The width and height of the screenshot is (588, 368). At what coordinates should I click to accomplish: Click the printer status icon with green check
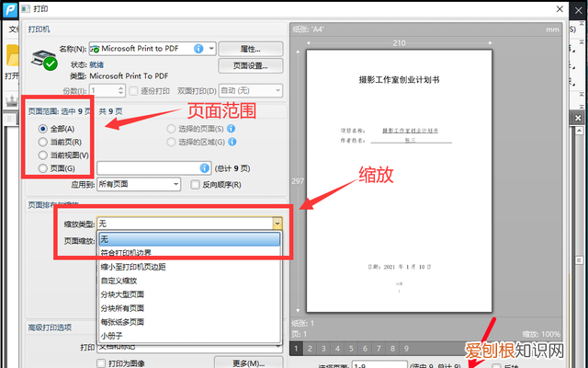44,60
